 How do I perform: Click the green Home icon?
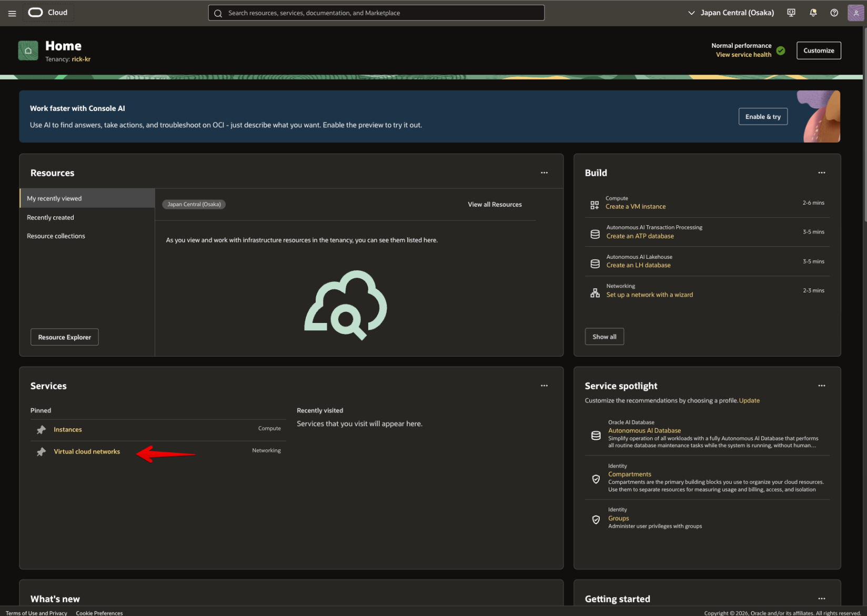pos(28,51)
